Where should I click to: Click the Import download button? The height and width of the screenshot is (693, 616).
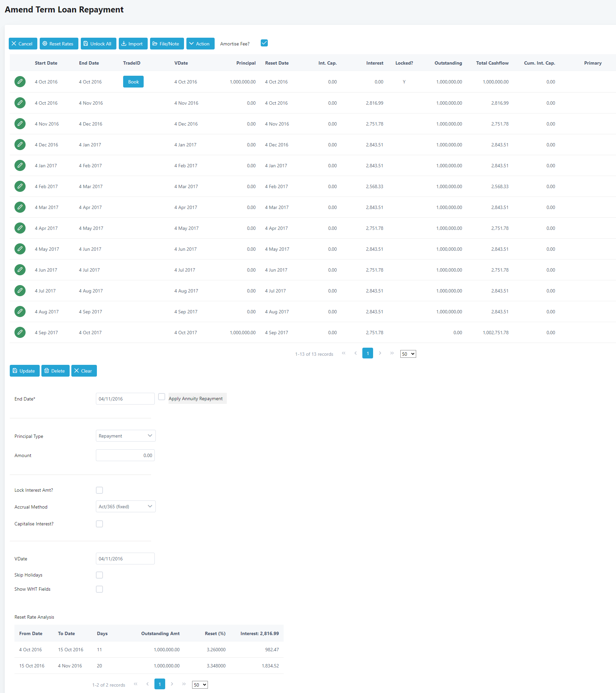(x=133, y=44)
